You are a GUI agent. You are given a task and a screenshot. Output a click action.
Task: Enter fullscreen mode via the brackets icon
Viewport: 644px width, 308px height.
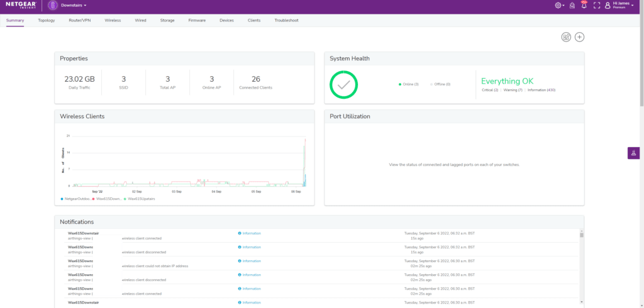pyautogui.click(x=597, y=6)
